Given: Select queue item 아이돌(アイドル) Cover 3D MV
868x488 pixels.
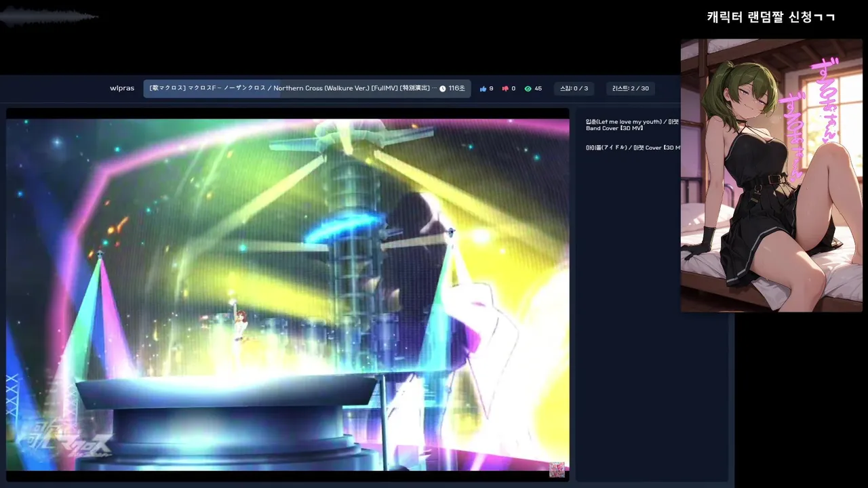Looking at the screenshot, I should point(633,147).
